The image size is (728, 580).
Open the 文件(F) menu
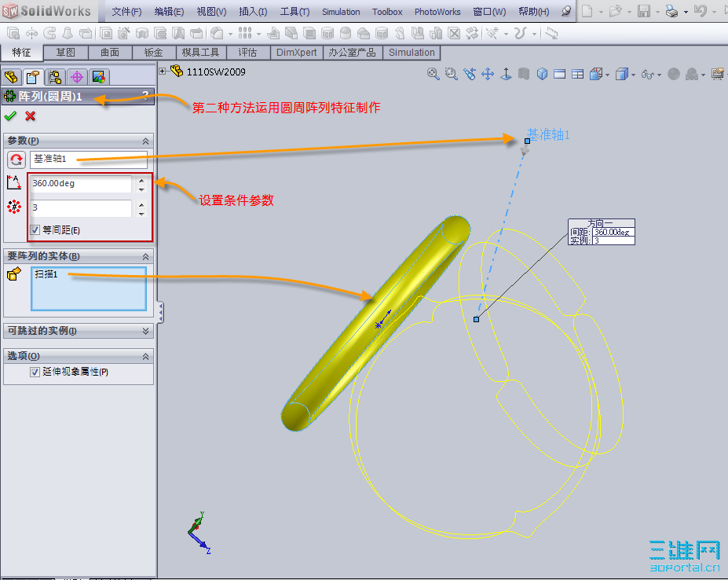(x=126, y=12)
